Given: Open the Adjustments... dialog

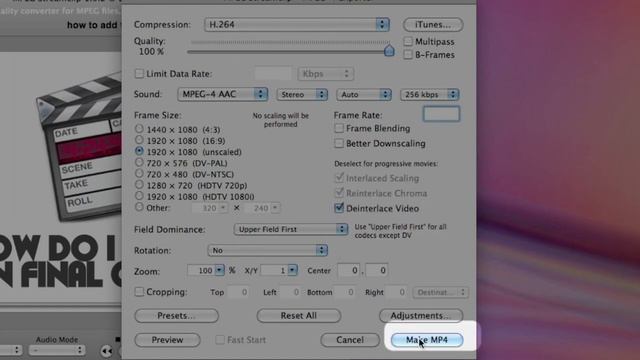Looking at the screenshot, I should (421, 316).
